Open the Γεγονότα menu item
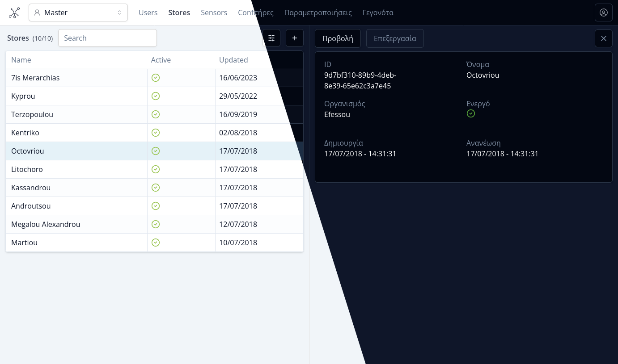The height and width of the screenshot is (364, 618). (378, 13)
